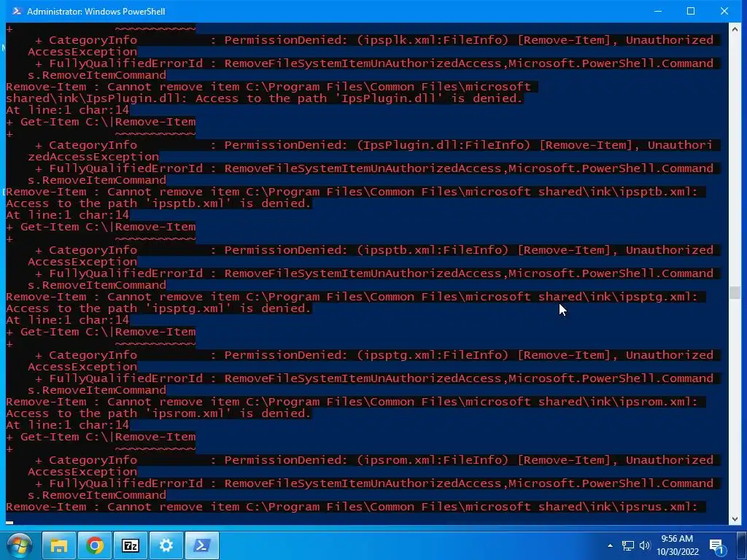
Task: Click the Show desktop strip at taskbar end
Action: click(742, 545)
